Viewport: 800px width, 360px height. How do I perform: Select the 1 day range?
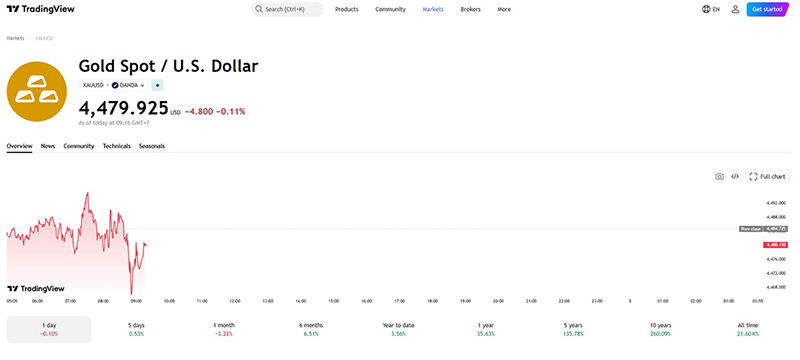pos(49,329)
